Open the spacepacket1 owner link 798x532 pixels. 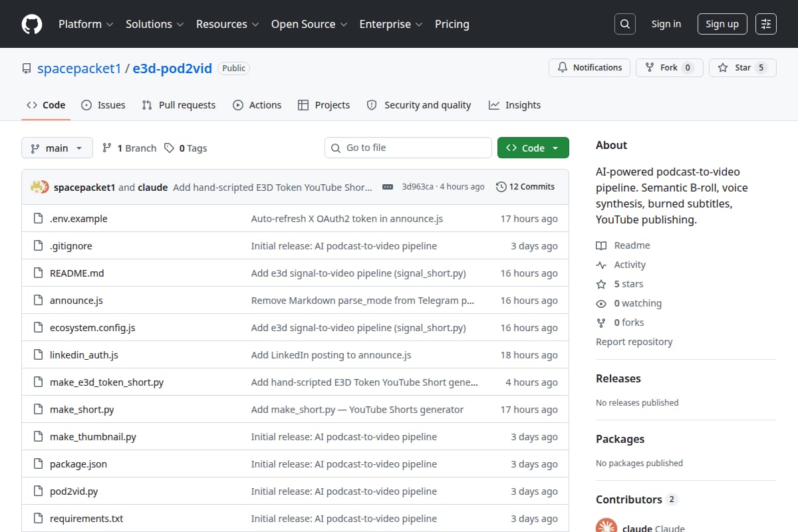79,68
